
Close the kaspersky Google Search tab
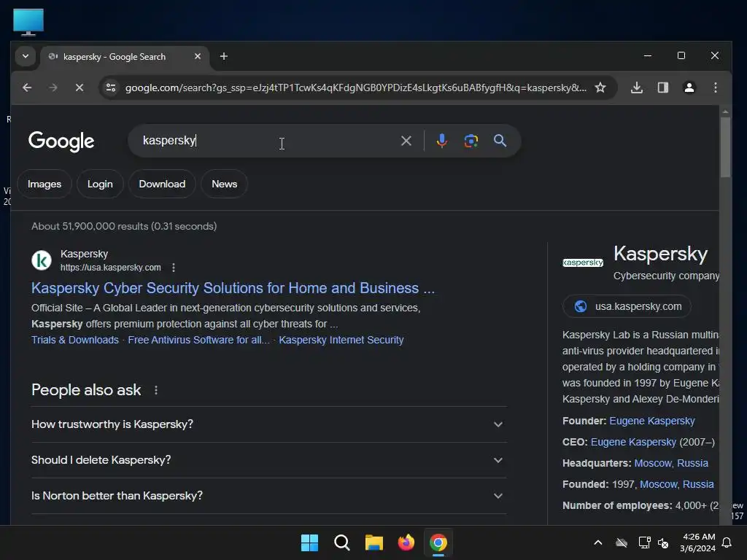click(198, 56)
